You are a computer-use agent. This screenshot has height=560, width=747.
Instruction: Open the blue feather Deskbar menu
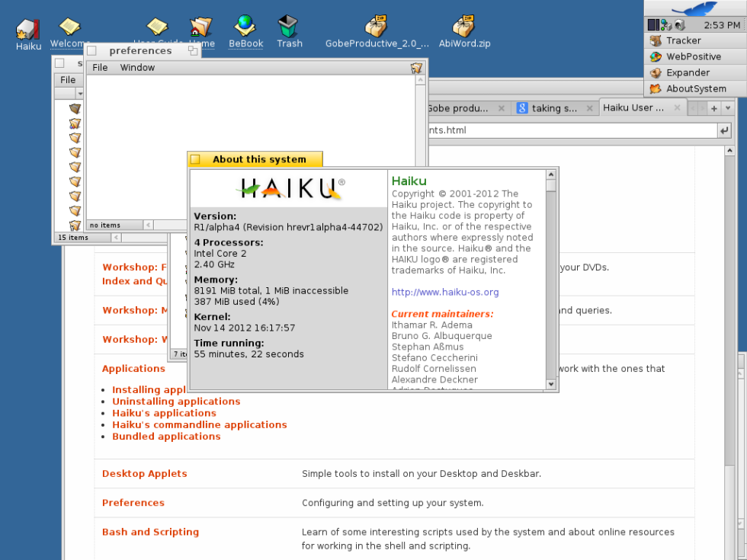coord(696,8)
